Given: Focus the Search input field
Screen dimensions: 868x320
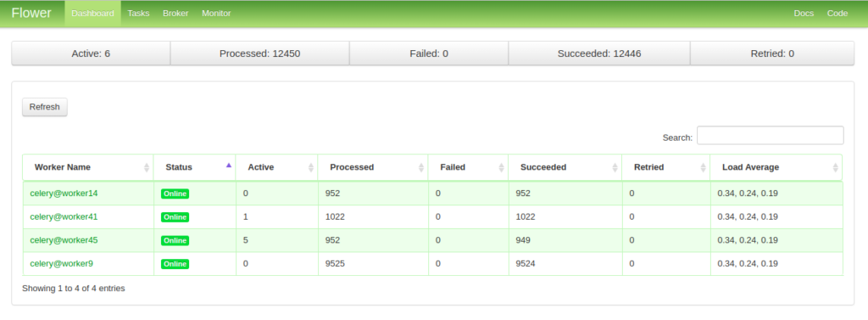Looking at the screenshot, I should [770, 135].
